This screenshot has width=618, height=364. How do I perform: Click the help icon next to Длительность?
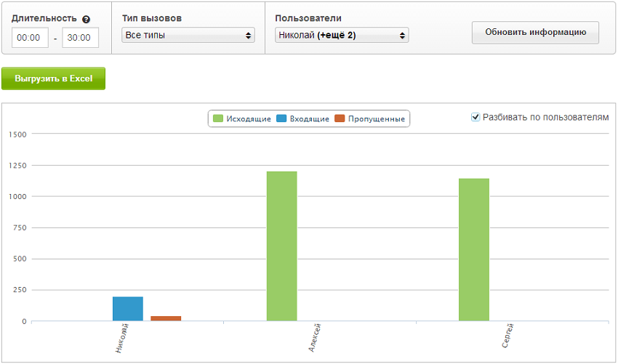click(x=87, y=19)
